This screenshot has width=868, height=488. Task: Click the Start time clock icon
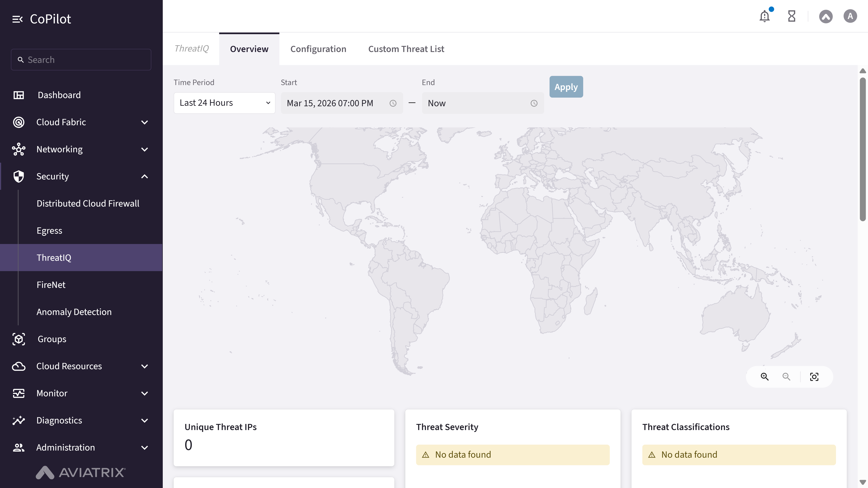coord(393,103)
